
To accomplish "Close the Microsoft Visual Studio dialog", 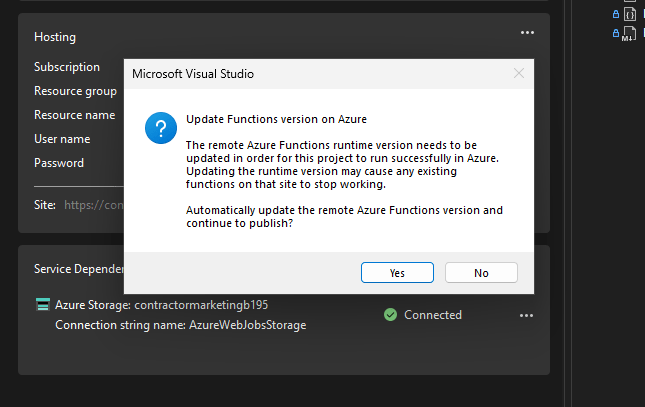I will point(519,74).
